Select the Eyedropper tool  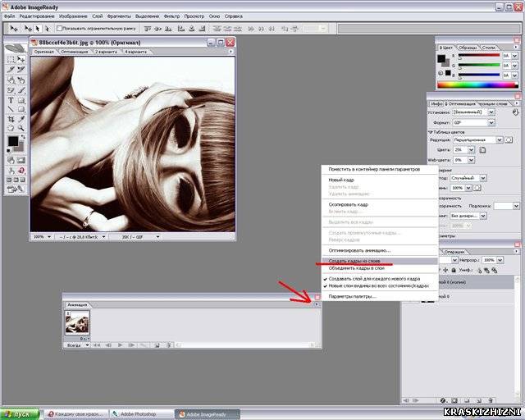21,119
